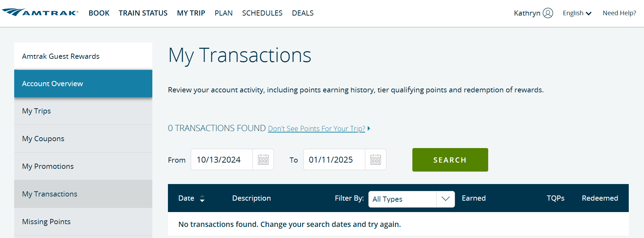
Task: Open the TRAIN STATUS menu
Action: pyautogui.click(x=143, y=13)
